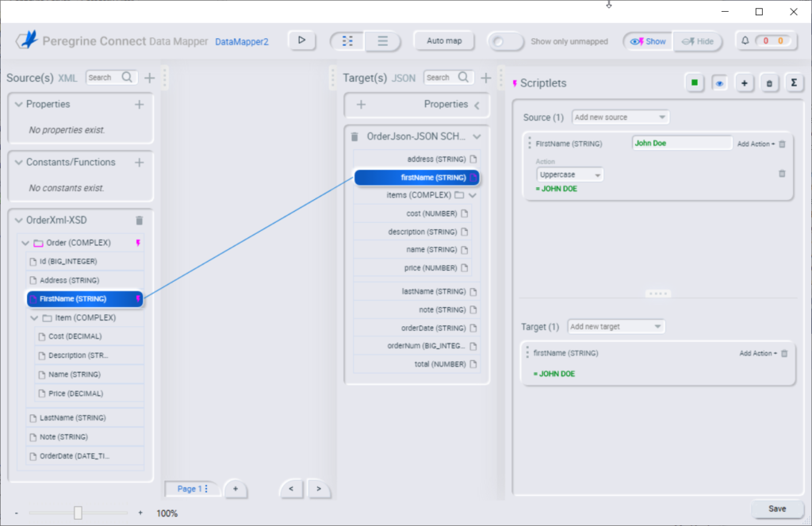
Task: Switch to the Page 1 tab
Action: tap(191, 489)
